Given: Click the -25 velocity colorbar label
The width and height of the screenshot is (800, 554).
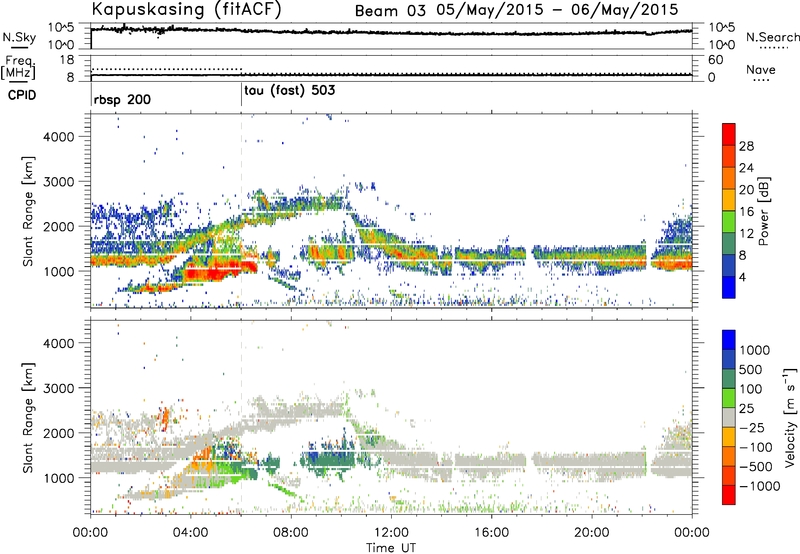Looking at the screenshot, I should tap(752, 427).
